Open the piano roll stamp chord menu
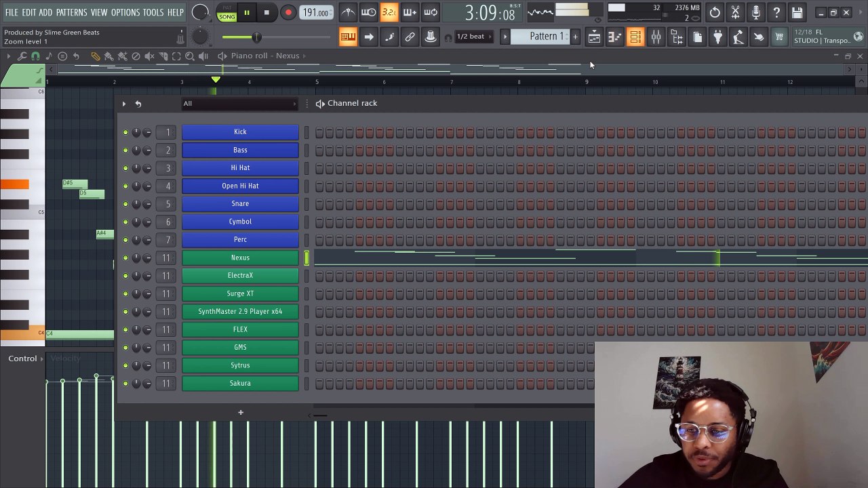This screenshot has height=488, width=868. (62, 56)
